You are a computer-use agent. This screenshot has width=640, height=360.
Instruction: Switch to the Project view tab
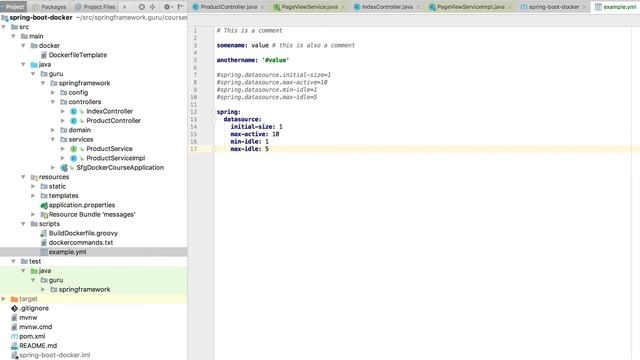click(x=13, y=7)
